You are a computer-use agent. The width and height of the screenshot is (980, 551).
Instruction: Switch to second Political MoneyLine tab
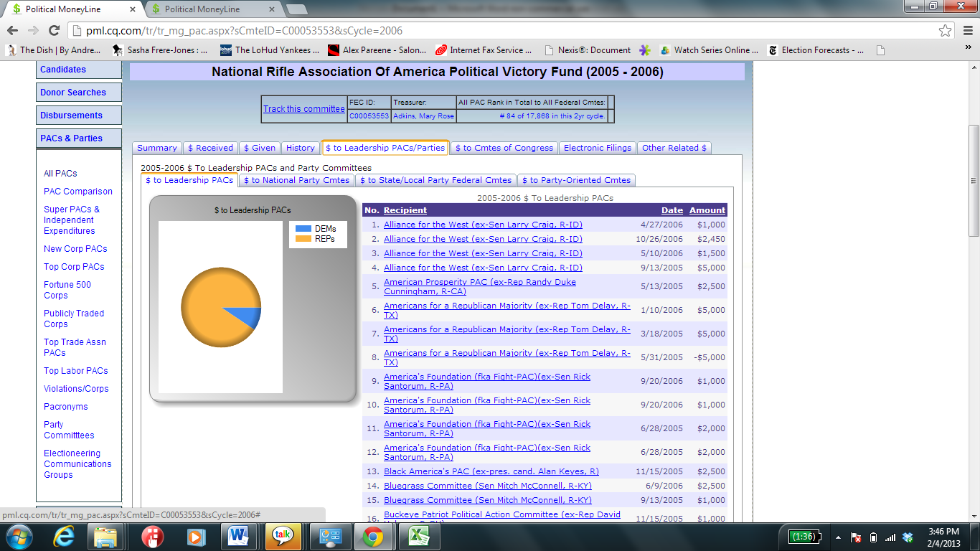pyautogui.click(x=212, y=9)
